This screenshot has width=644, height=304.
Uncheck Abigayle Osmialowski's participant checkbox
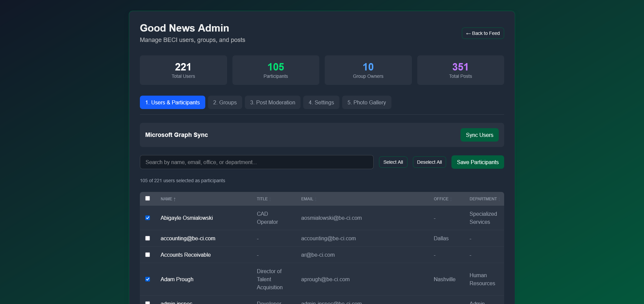point(148,218)
